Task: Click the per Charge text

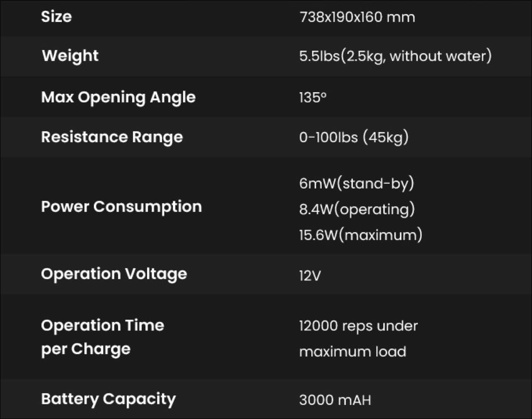Action: (86, 349)
